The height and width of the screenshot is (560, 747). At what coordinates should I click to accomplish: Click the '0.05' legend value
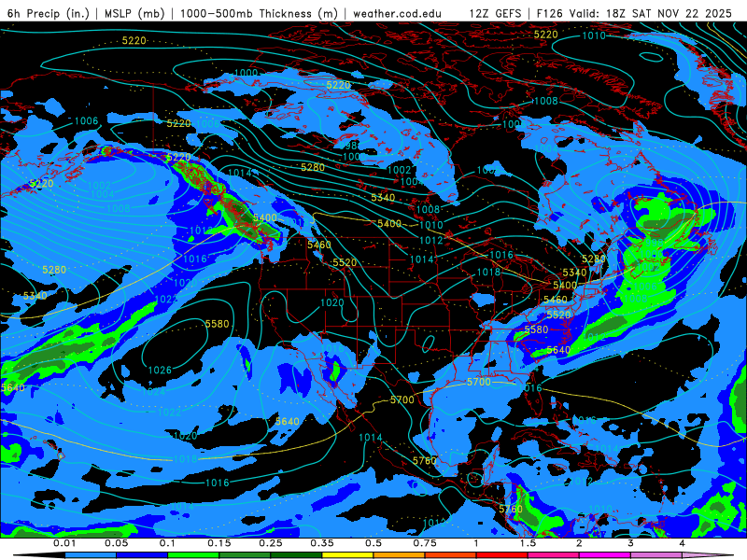pyautogui.click(x=116, y=543)
